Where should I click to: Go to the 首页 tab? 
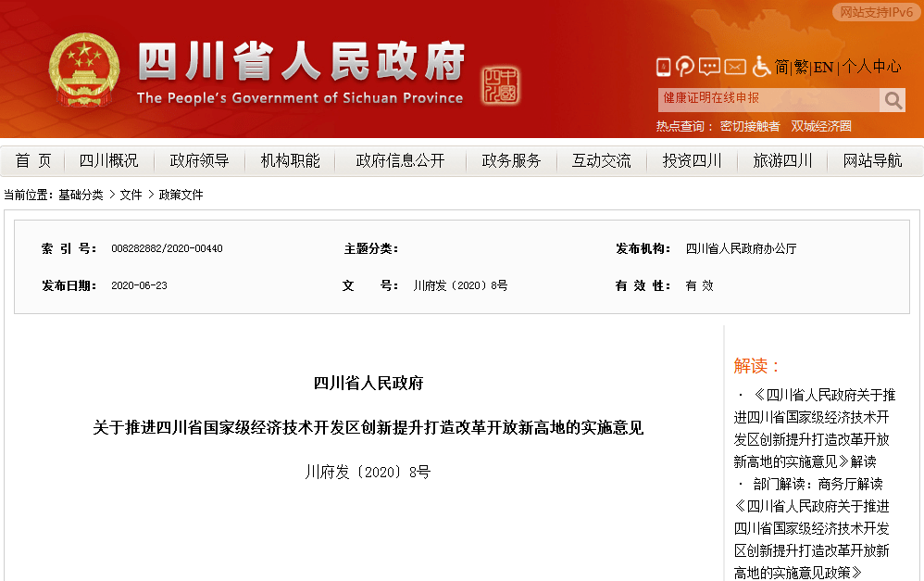tap(31, 160)
